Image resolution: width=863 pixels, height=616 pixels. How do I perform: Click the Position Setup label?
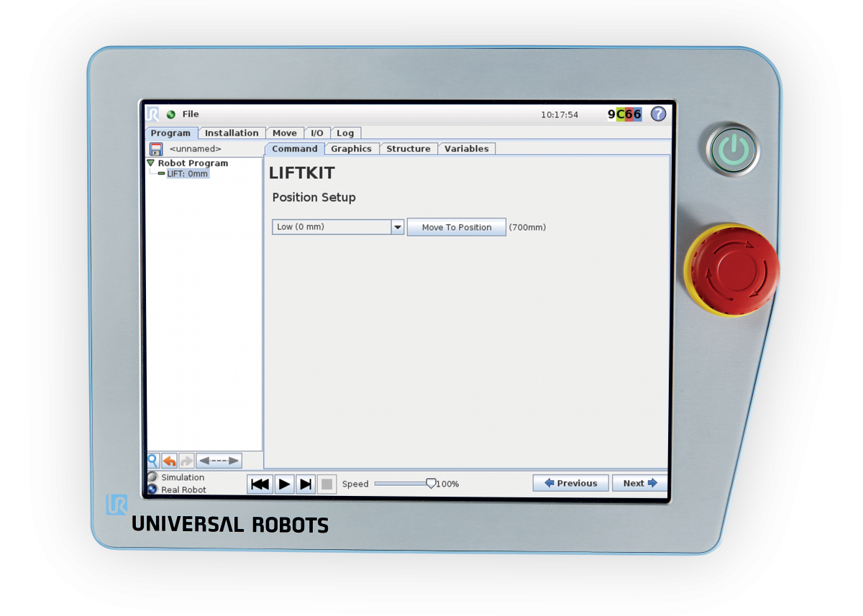314,197
